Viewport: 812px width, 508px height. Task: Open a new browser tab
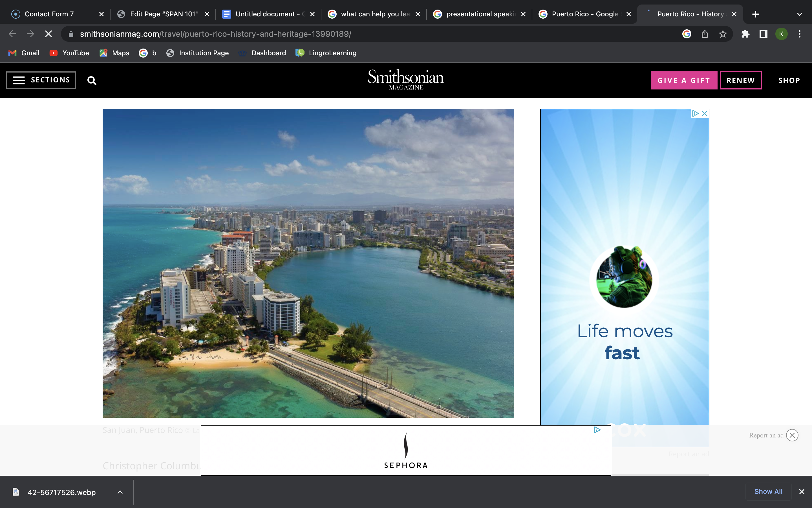756,14
